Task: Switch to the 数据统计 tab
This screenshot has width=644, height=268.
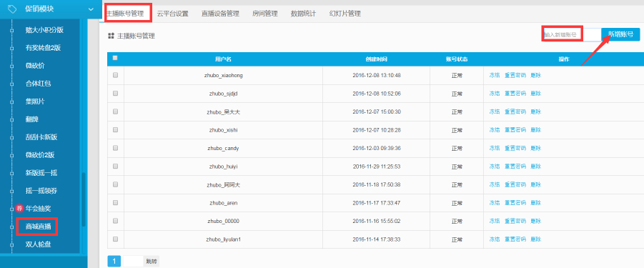Action: coord(303,14)
